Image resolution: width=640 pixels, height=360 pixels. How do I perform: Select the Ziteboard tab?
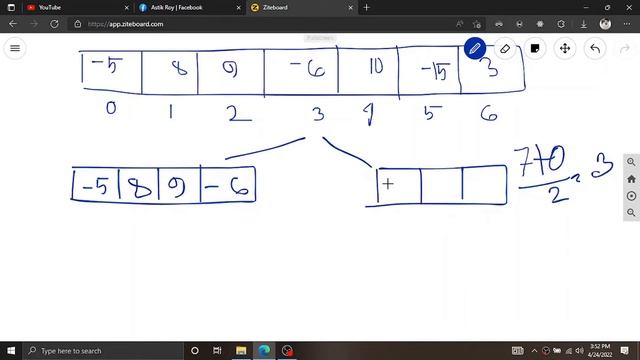(x=301, y=7)
